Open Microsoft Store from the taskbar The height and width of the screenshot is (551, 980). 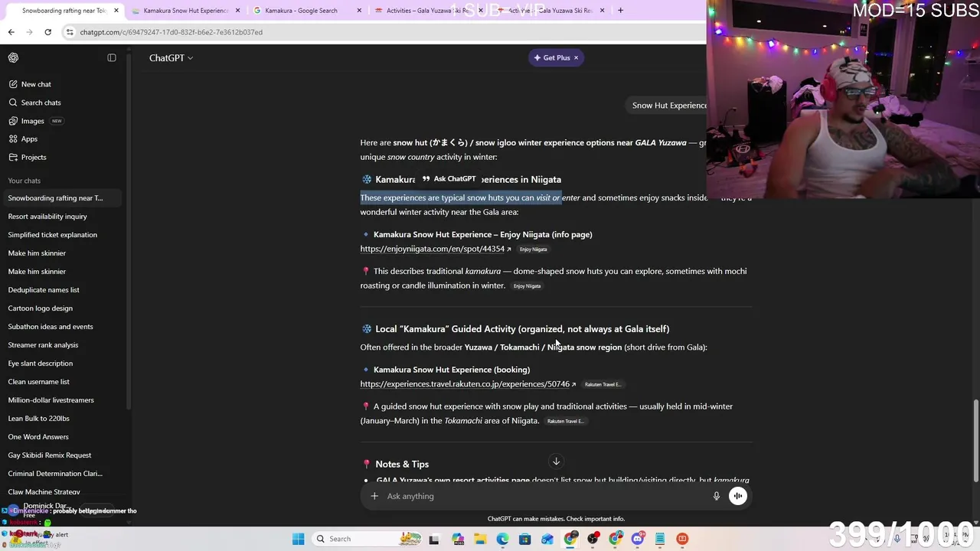[524, 539]
